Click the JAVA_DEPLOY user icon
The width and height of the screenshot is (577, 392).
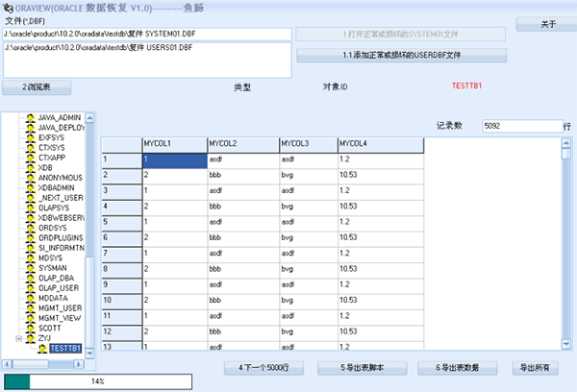[31, 128]
